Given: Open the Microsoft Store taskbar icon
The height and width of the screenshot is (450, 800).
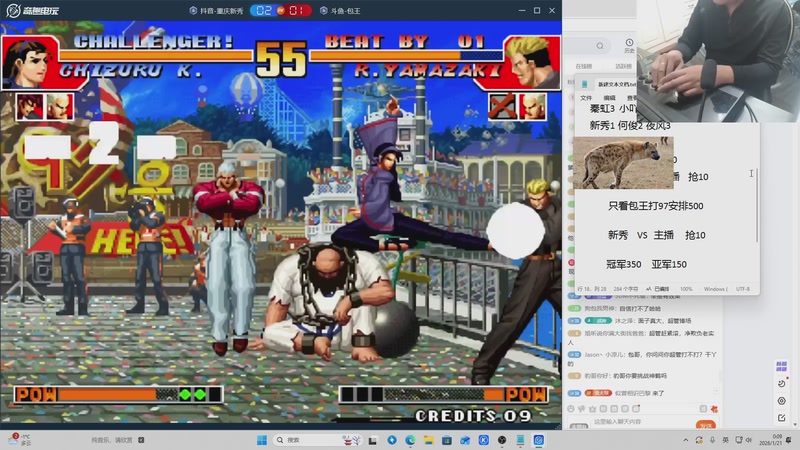Looking at the screenshot, I should (x=447, y=440).
